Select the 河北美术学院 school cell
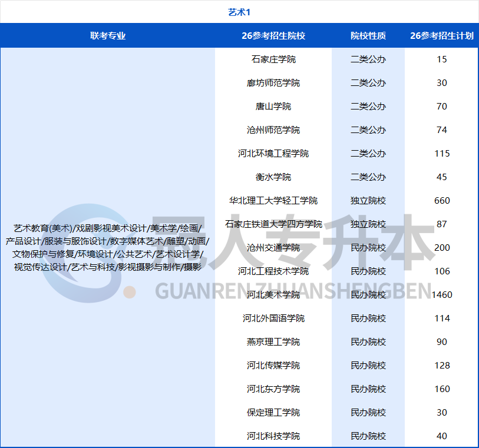479x448 pixels. [273, 294]
